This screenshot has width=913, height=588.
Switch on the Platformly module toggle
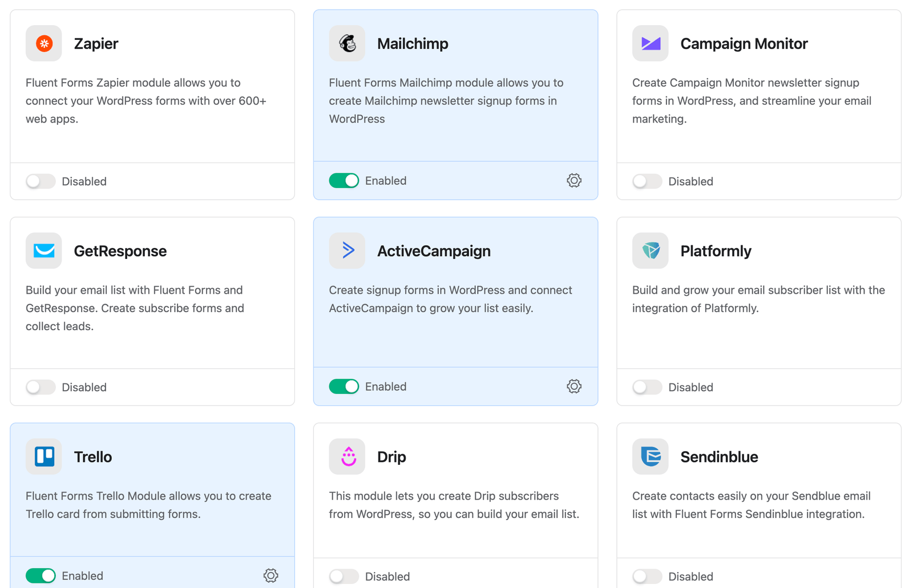coord(647,387)
